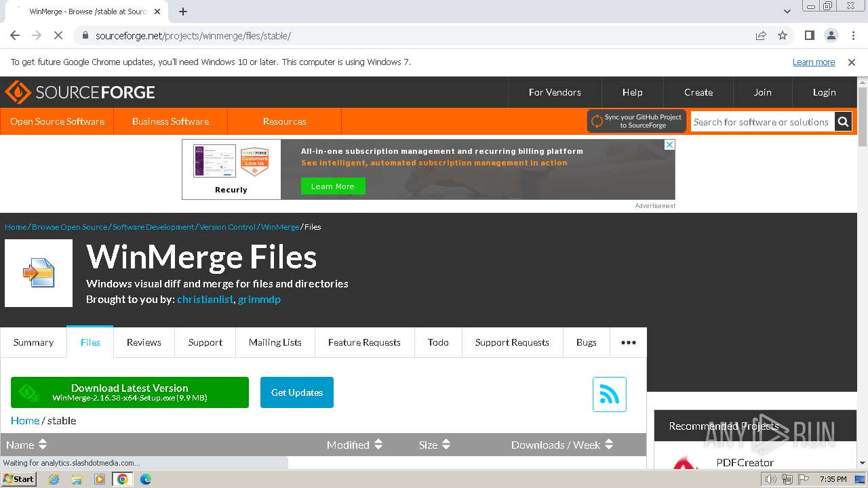Open the Mailing Lists tab
This screenshot has width=868, height=488.
pos(275,342)
